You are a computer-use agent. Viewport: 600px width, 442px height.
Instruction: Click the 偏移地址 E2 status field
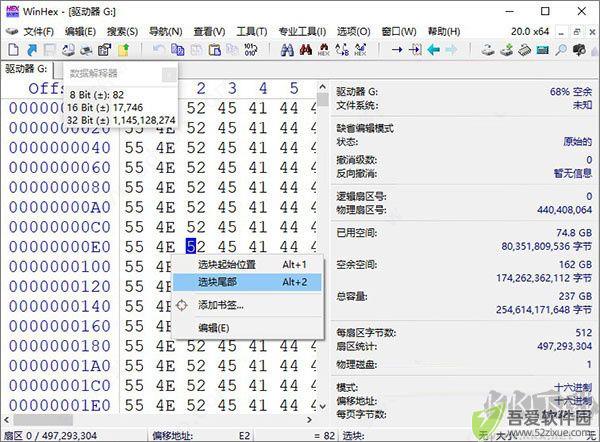point(201,435)
